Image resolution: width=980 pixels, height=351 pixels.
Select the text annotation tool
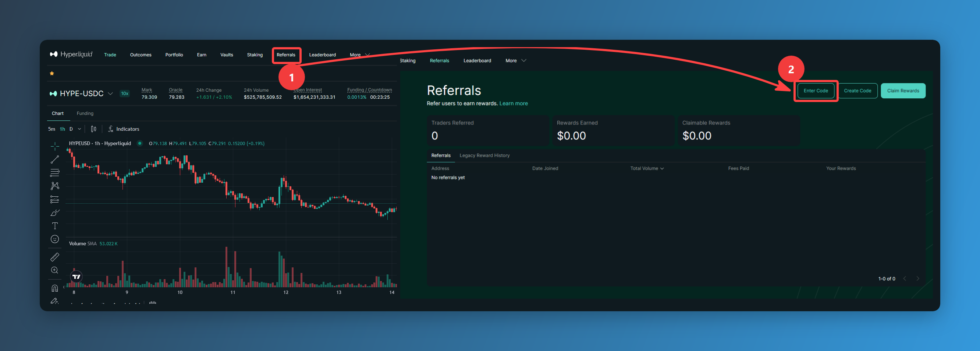coord(55,226)
